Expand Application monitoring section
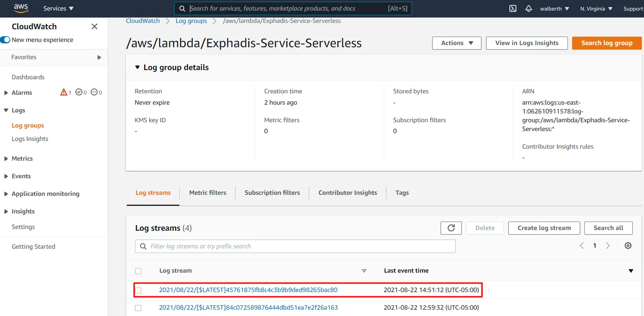 (6, 194)
